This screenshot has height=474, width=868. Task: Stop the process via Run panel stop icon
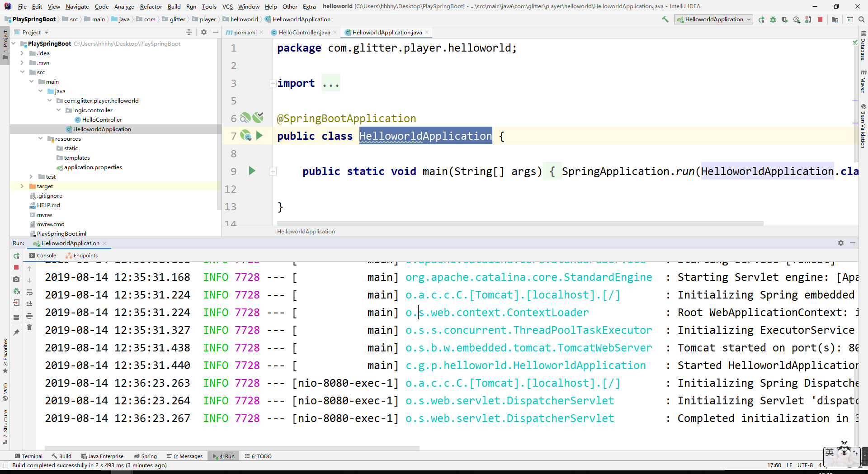click(16, 267)
